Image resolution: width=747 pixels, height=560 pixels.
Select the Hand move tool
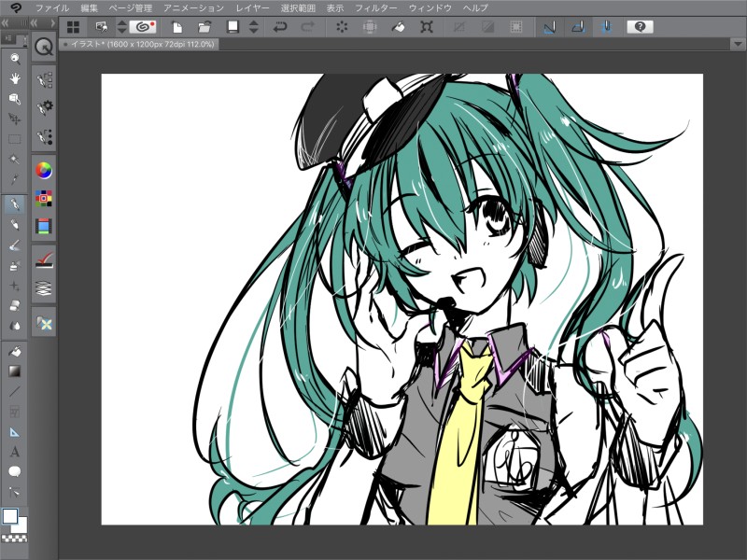pos(15,78)
